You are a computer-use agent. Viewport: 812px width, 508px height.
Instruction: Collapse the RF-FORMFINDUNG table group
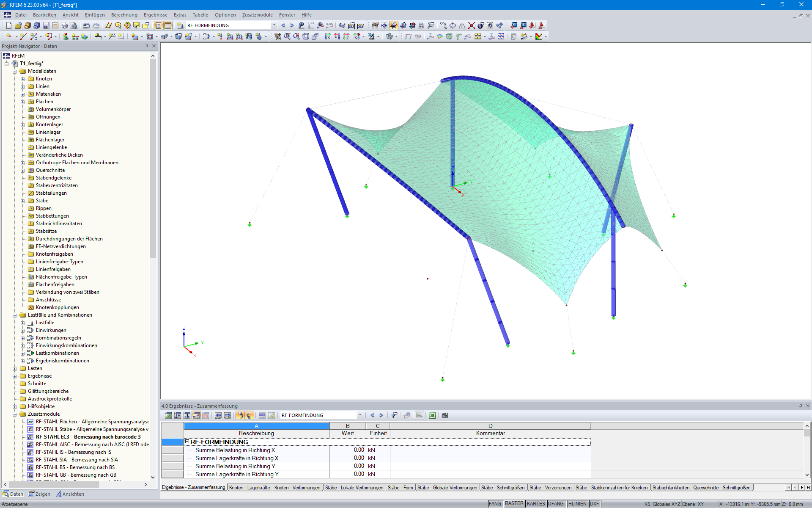(x=187, y=442)
